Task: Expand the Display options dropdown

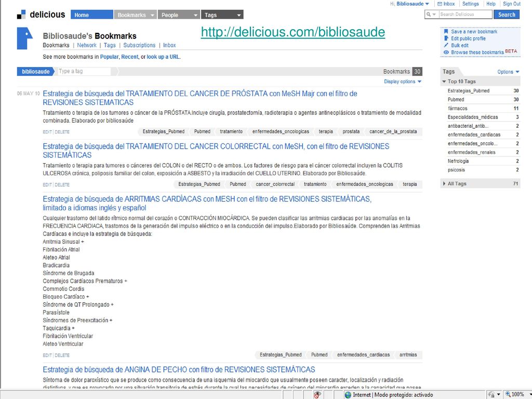Action: 403,82
